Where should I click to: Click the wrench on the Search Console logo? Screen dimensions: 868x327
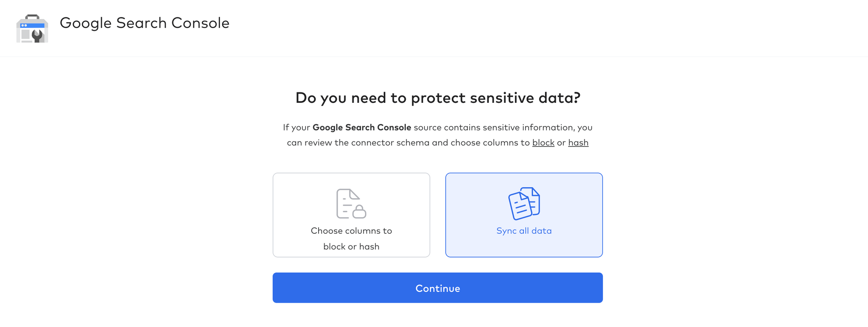[38, 36]
